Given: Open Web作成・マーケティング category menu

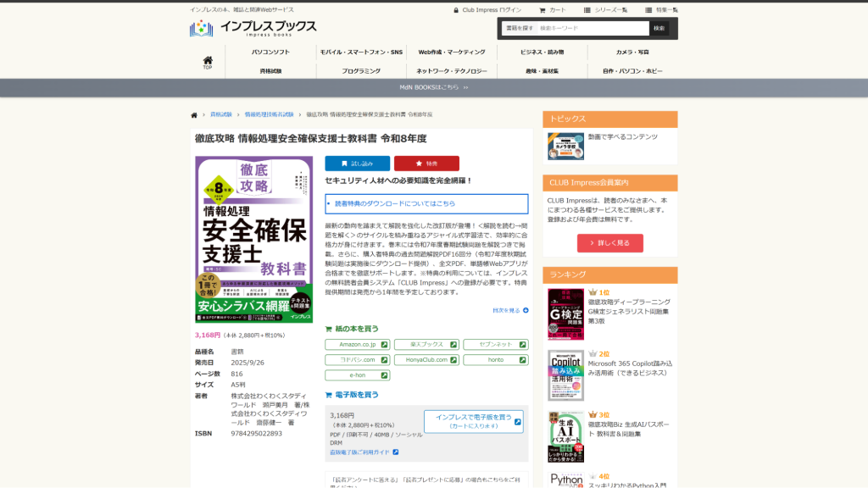Looking at the screenshot, I should (x=452, y=52).
